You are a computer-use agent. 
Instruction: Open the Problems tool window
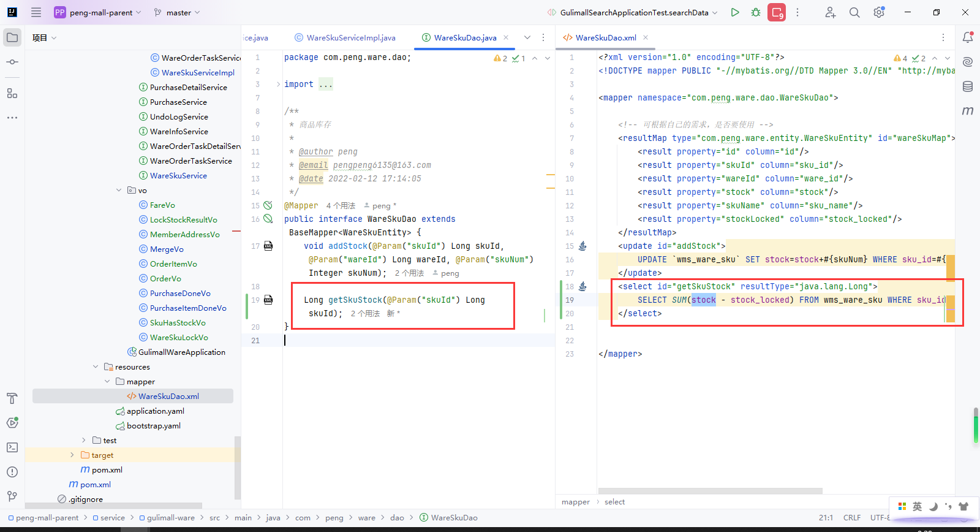pos(12,472)
